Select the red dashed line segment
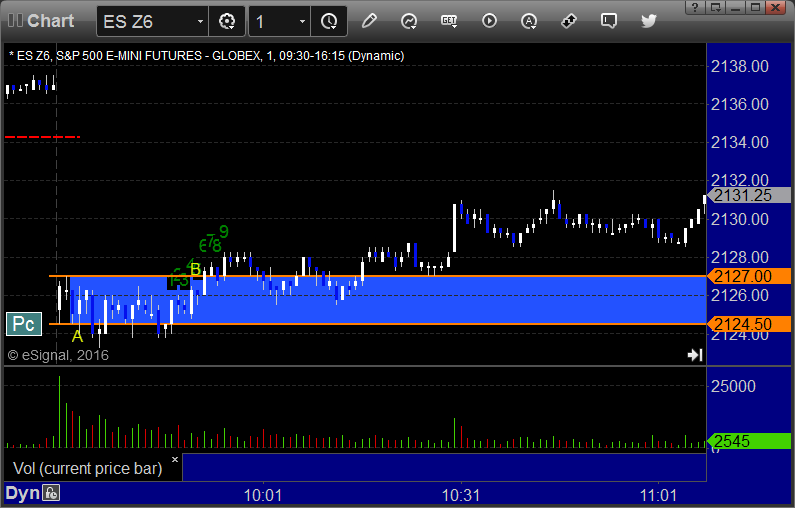The width and height of the screenshot is (795, 508). coord(43,137)
